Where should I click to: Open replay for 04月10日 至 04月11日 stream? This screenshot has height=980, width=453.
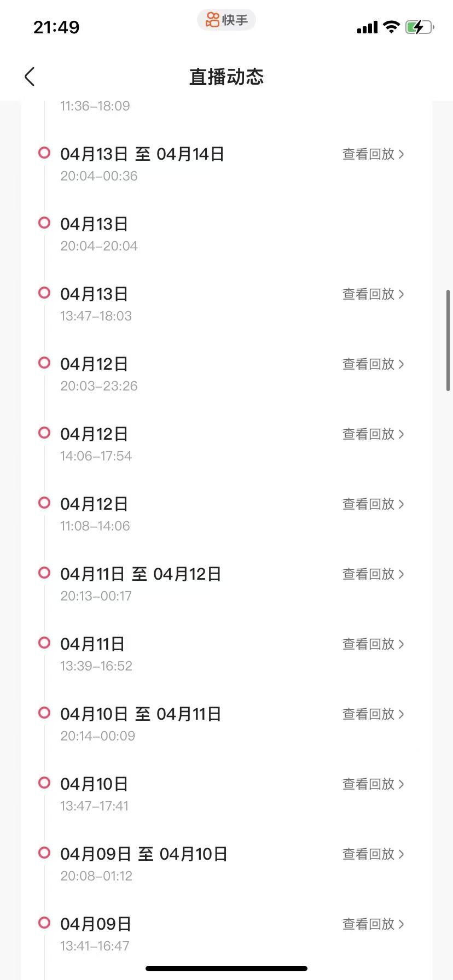click(x=373, y=714)
